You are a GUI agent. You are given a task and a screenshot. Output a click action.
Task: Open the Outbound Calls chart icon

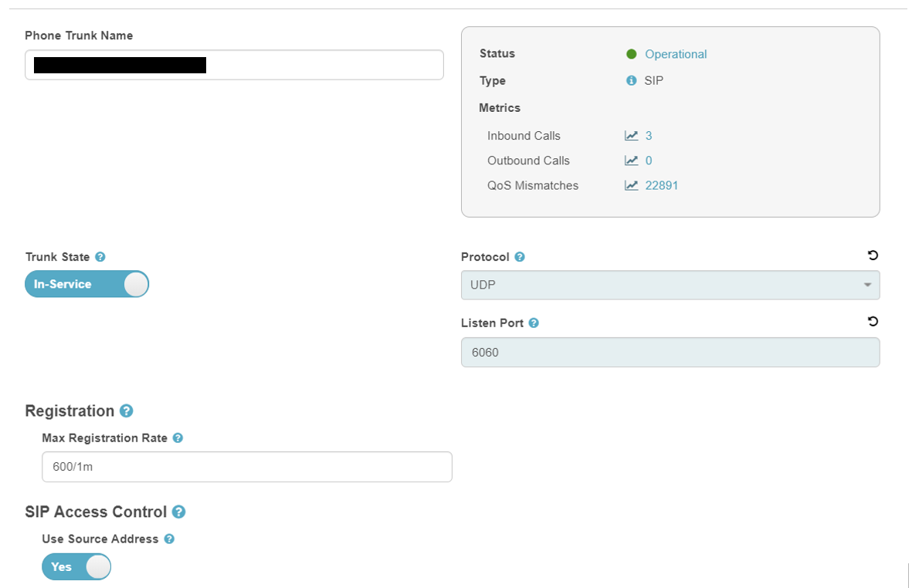pyautogui.click(x=631, y=161)
